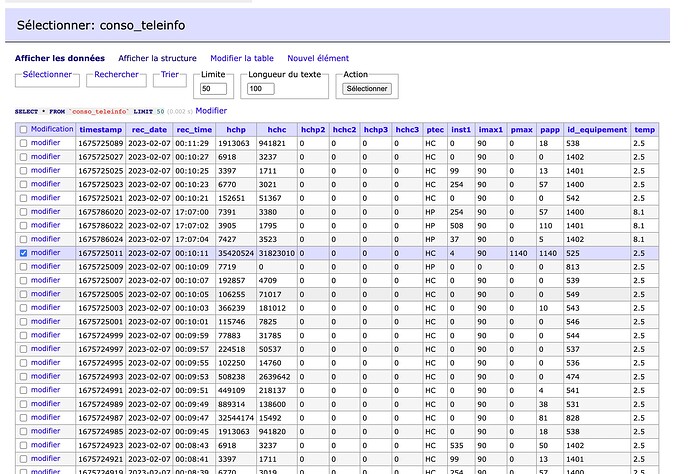This screenshot has height=474, width=690.
Task: Sort by the timestamp column header
Action: coord(101,130)
